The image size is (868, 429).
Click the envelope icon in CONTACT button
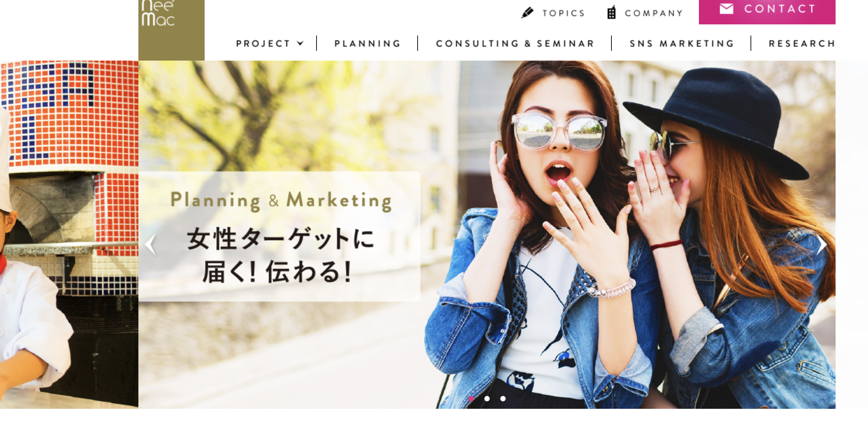coord(726,9)
